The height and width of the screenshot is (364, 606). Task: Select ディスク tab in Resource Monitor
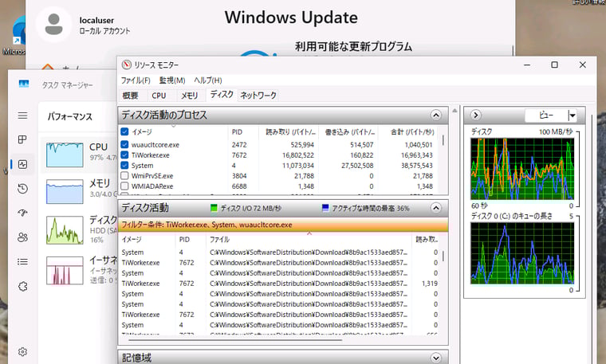[222, 95]
